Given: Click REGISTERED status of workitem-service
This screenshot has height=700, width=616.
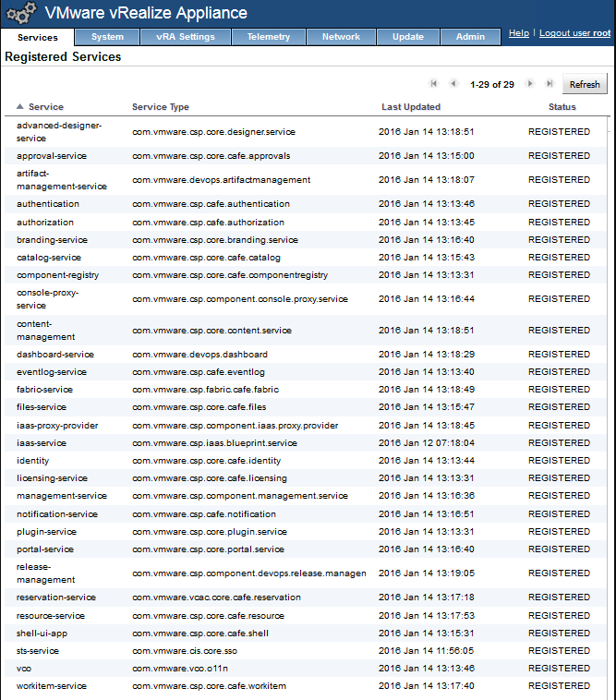Looking at the screenshot, I should coord(559,686).
